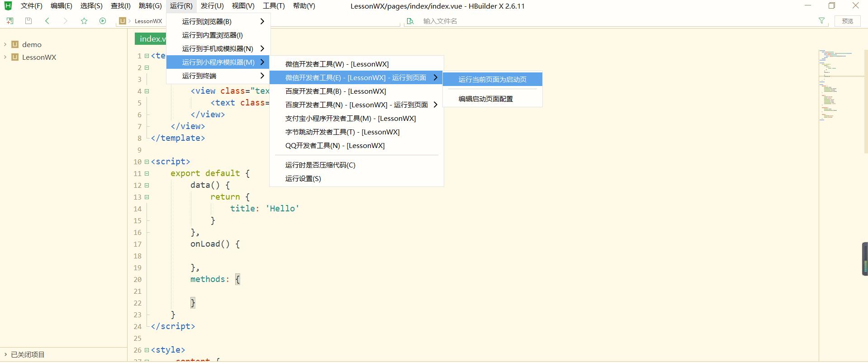Expand the 已关闭项目 section
The width and height of the screenshot is (868, 363).
click(5, 354)
